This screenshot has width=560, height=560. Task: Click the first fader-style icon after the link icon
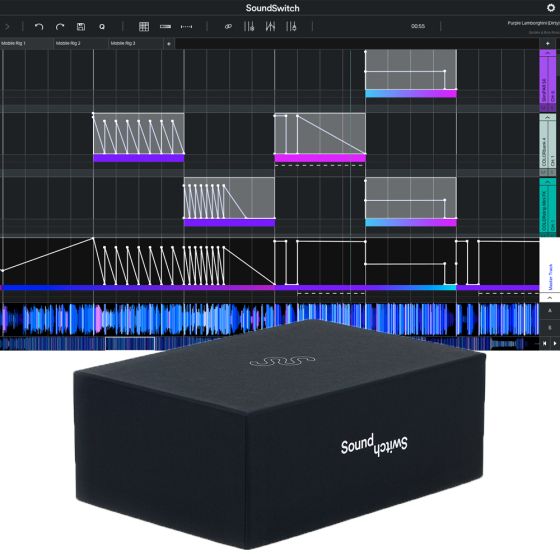(x=249, y=26)
